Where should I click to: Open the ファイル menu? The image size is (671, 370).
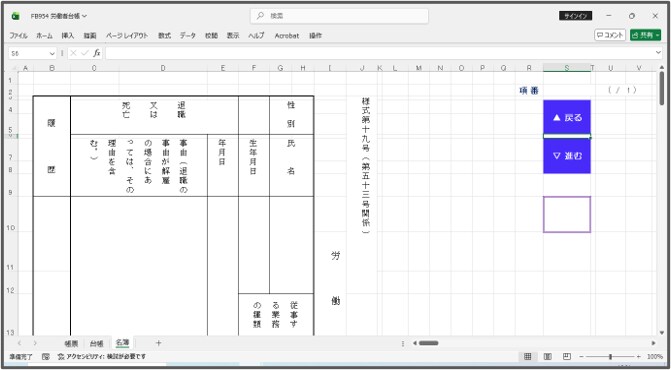(18, 36)
